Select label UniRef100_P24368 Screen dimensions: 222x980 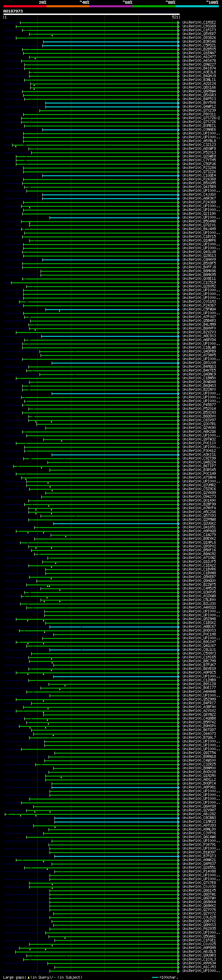(199, 179)
